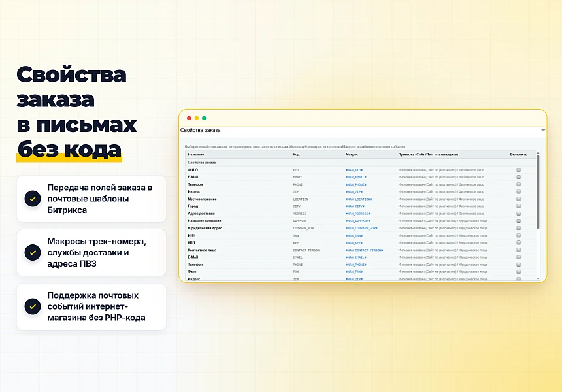Click the Привязка (Сайт / Тип плательщика) header
Image resolution: width=562 pixels, height=392 pixels.
(428, 154)
